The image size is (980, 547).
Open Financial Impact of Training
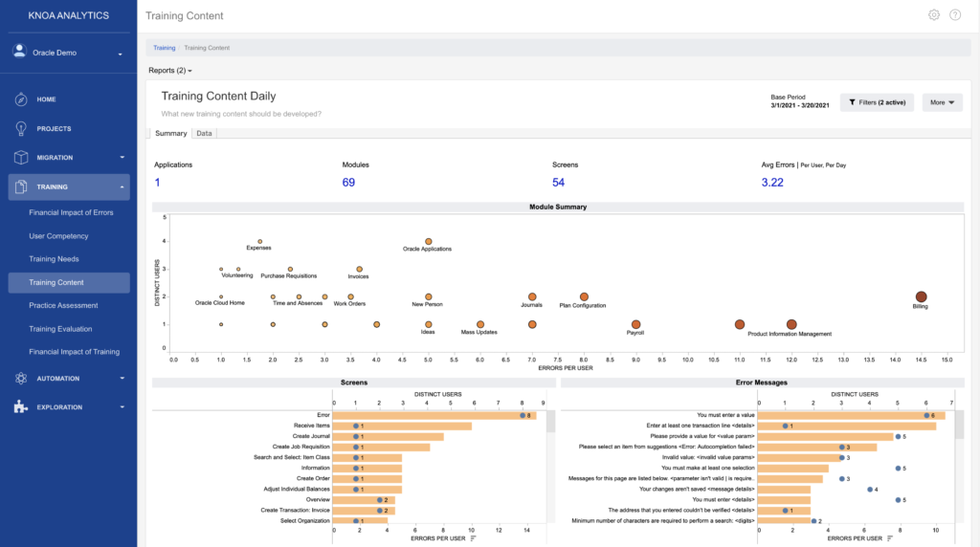click(x=74, y=352)
